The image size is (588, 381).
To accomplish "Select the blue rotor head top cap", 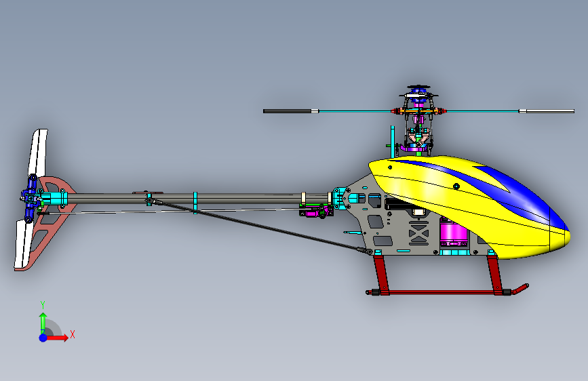I will [x=418, y=90].
